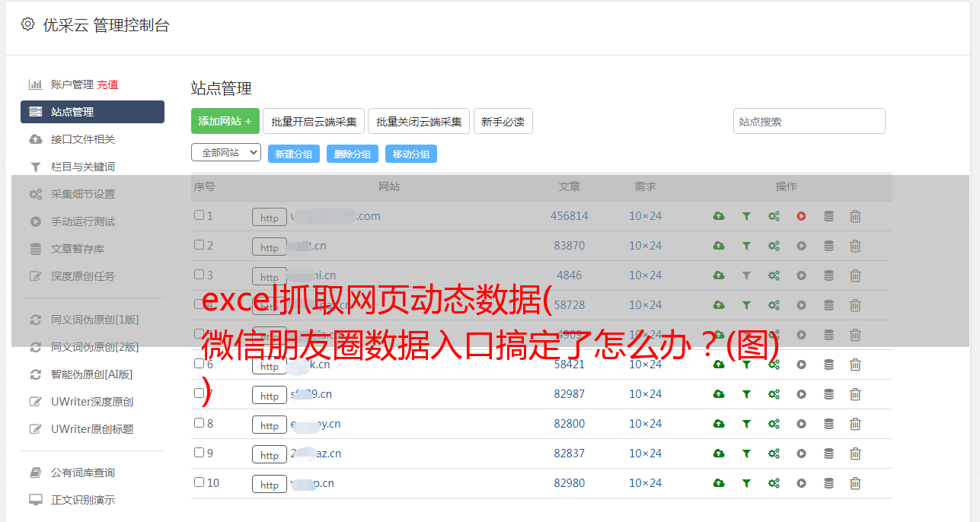Click the http protocol button in row 8
The image size is (980, 522).
coord(270,425)
